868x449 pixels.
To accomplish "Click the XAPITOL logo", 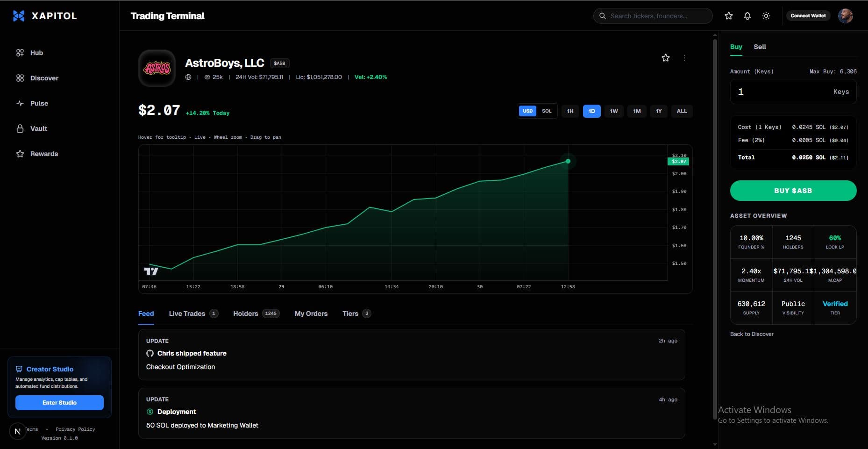I will pos(45,16).
